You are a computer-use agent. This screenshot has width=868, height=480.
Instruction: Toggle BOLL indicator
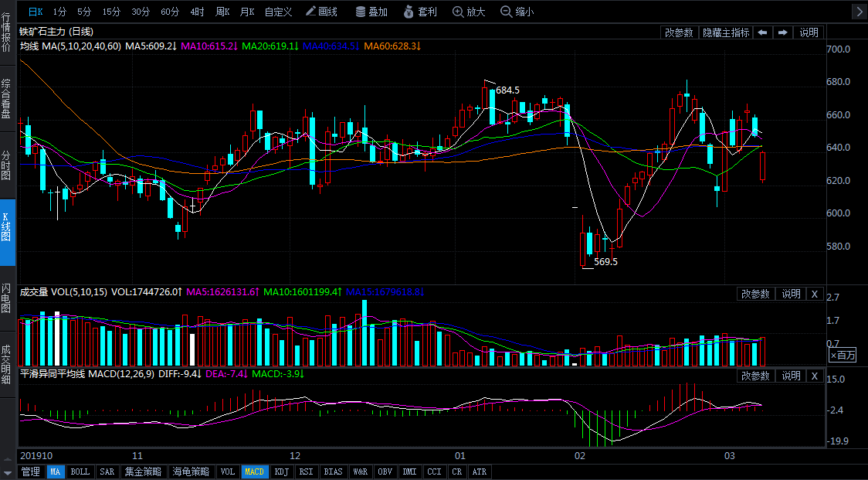80,471
